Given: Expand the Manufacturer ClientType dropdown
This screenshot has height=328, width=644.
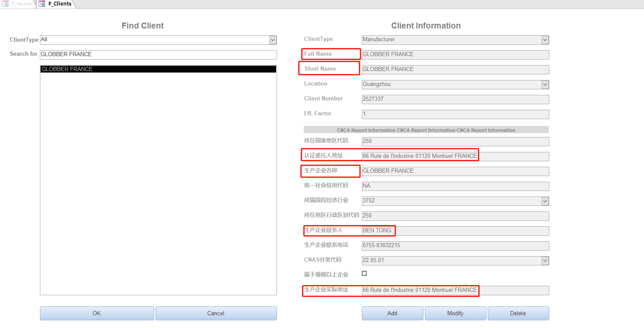Looking at the screenshot, I should pos(545,40).
